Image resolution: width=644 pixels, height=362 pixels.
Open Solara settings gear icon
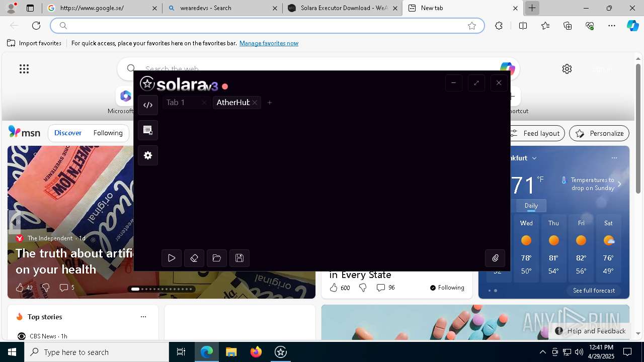(148, 155)
